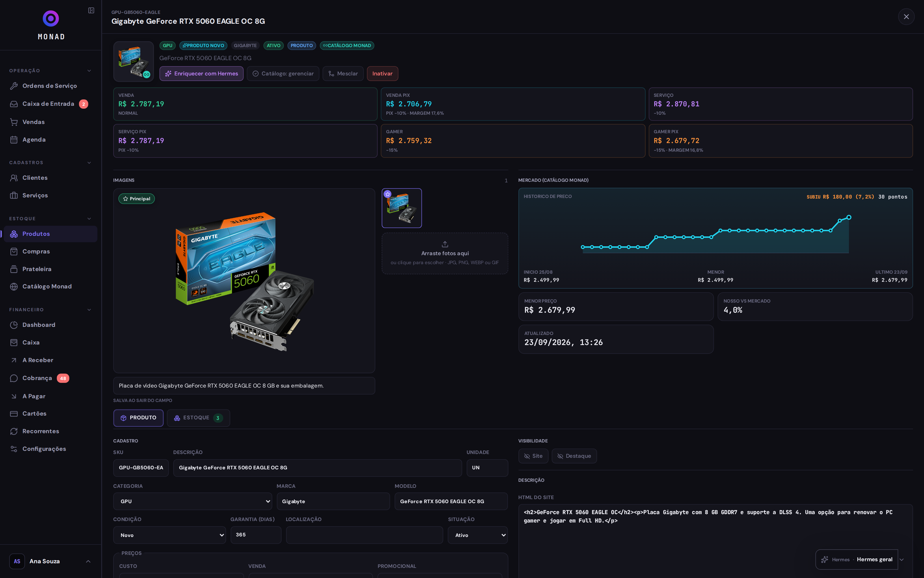Toggle star on image thumbnail

pos(388,194)
